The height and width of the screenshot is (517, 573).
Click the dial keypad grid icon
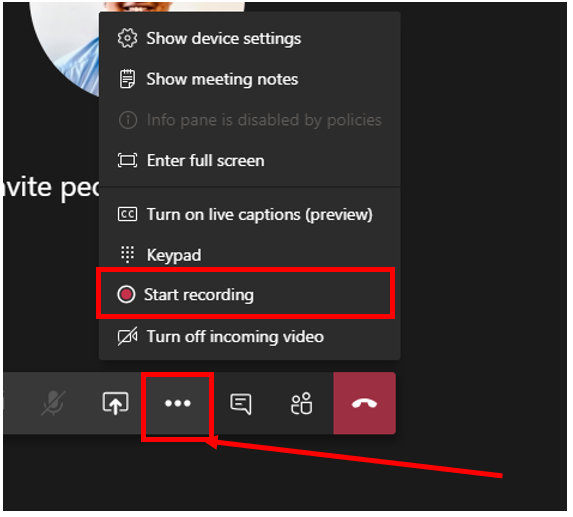point(127,254)
